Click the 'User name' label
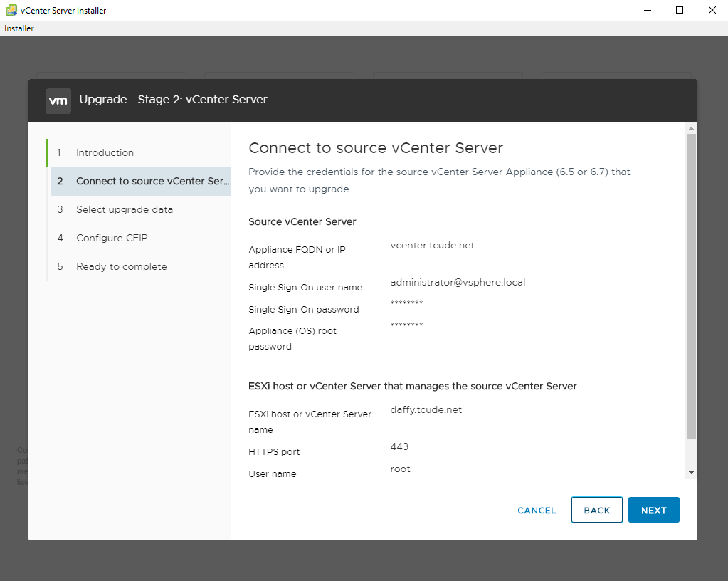728x581 pixels. [272, 473]
